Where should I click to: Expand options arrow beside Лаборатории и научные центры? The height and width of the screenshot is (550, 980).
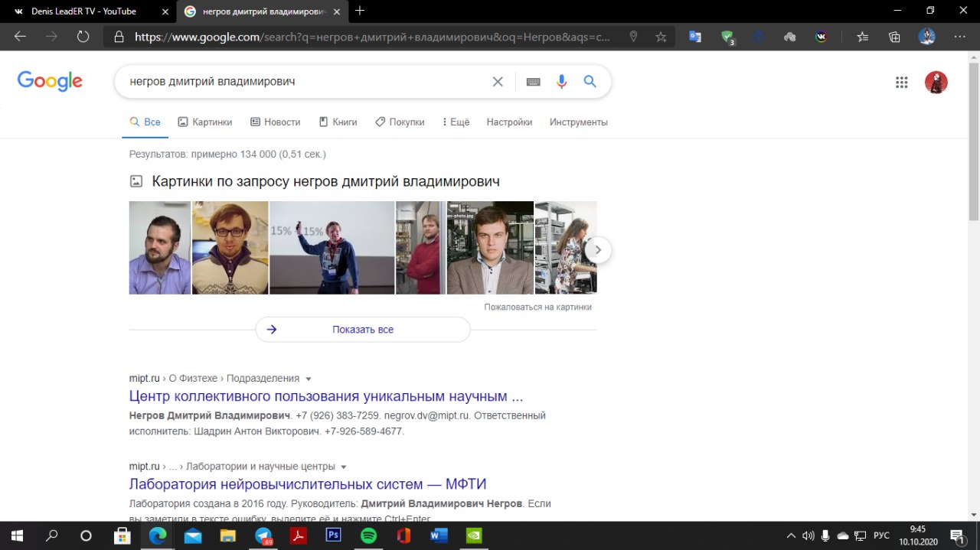coord(344,467)
